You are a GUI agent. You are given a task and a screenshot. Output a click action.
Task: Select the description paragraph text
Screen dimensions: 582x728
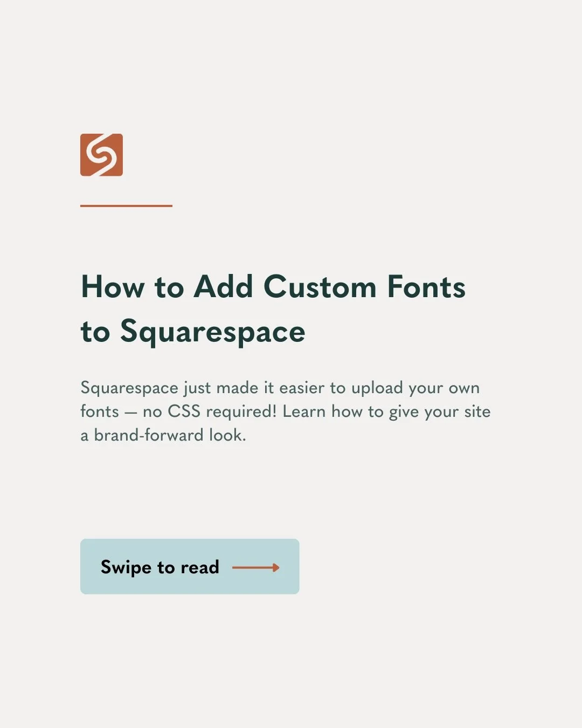tap(286, 411)
